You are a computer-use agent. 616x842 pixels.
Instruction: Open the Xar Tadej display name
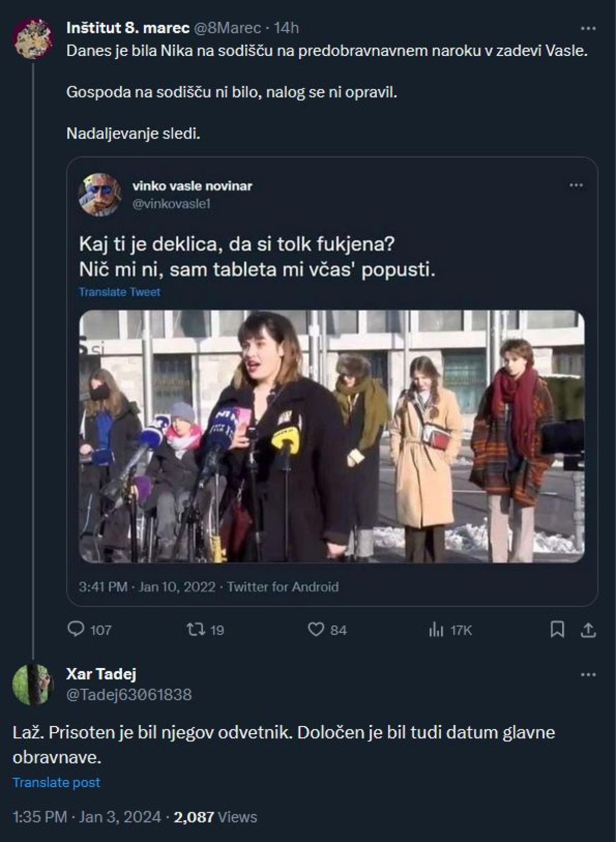(101, 674)
